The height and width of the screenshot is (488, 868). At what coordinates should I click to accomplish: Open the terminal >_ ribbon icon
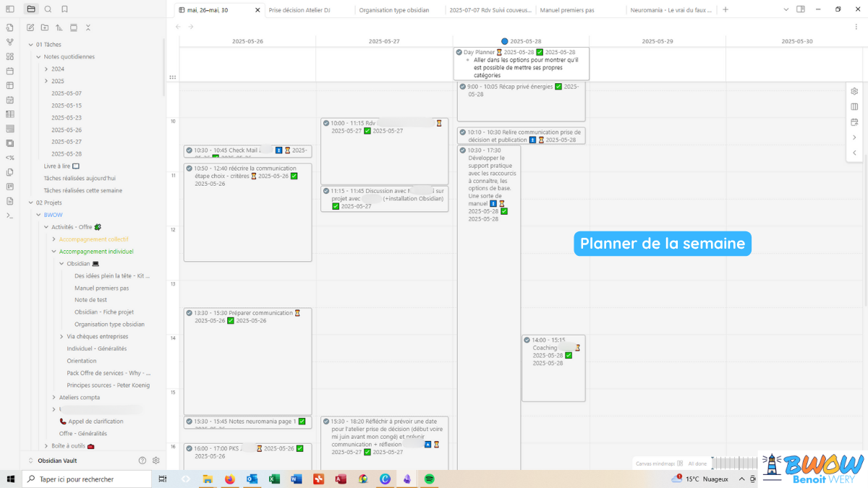click(x=10, y=215)
